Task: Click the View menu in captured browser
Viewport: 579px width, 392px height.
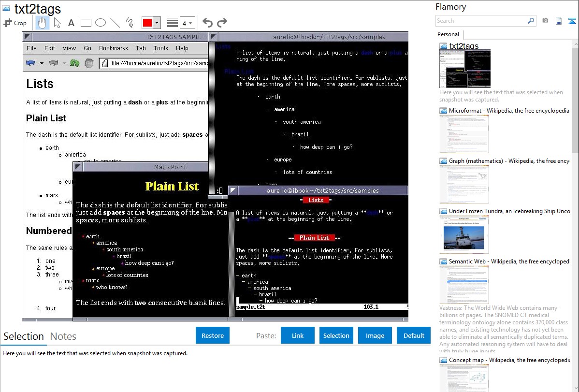Action: coord(69,48)
